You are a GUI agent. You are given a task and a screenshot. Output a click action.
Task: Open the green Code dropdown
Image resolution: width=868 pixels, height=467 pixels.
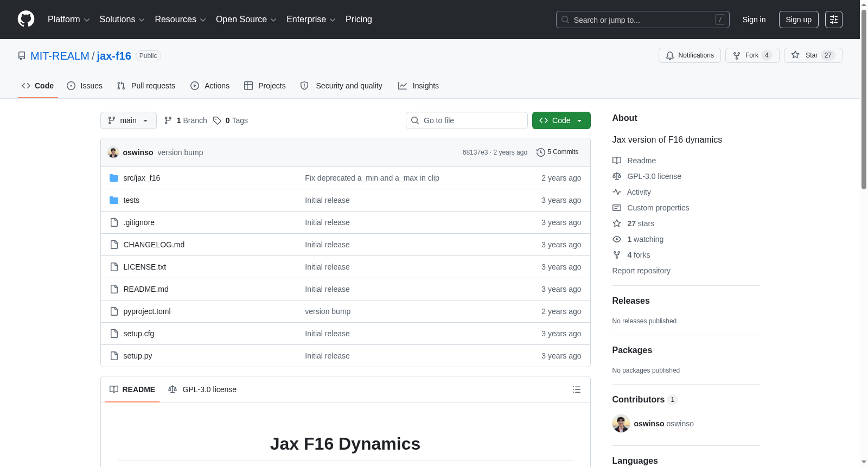tap(561, 120)
